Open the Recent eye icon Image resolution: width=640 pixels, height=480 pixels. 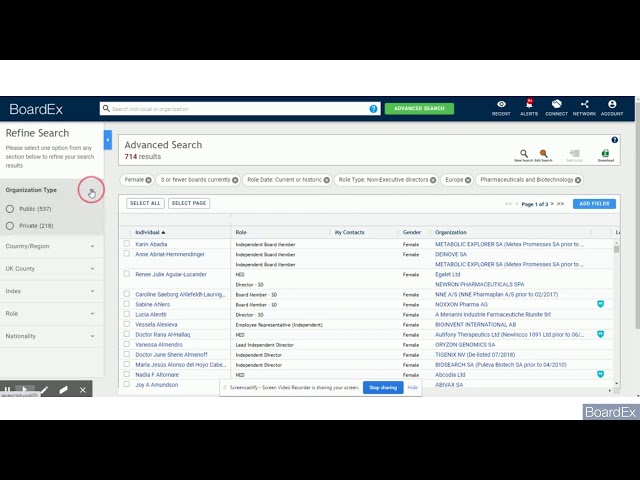(501, 104)
